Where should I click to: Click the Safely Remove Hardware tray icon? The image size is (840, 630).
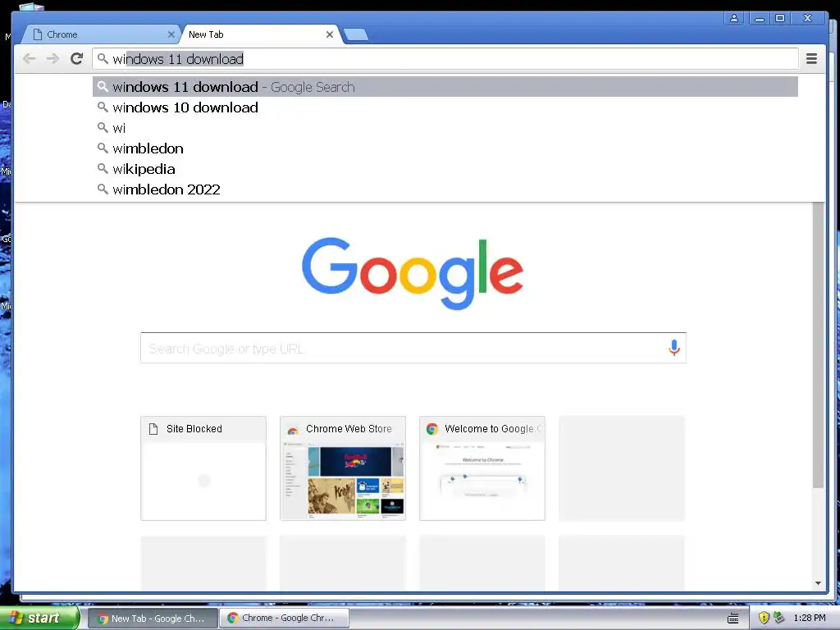click(x=779, y=619)
